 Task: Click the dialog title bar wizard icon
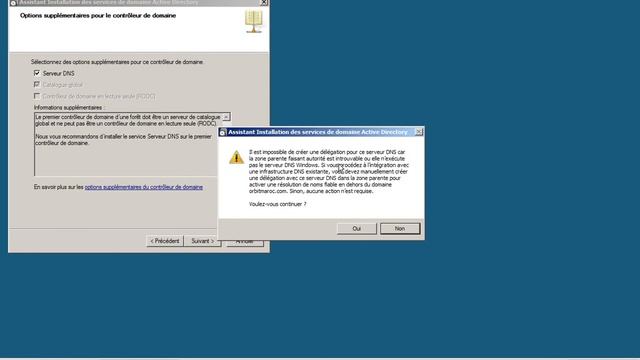click(222, 132)
